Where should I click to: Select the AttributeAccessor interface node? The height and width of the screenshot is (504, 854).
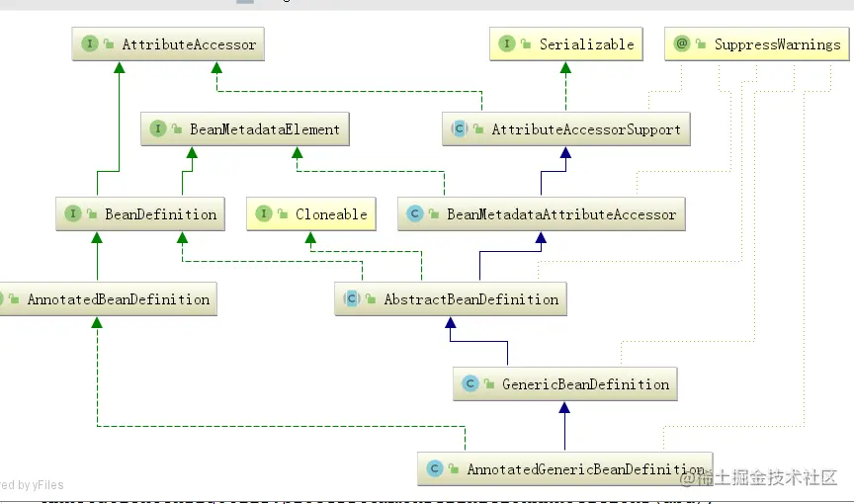pyautogui.click(x=168, y=44)
